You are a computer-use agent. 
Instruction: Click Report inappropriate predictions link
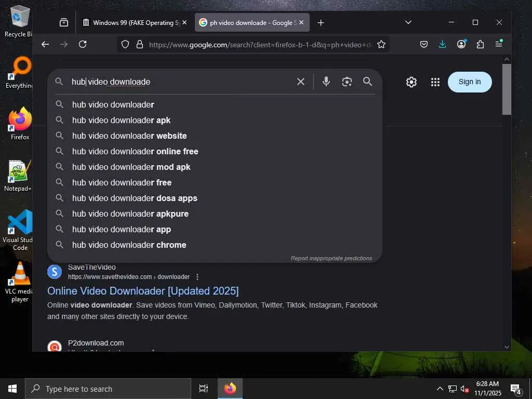[331, 259]
